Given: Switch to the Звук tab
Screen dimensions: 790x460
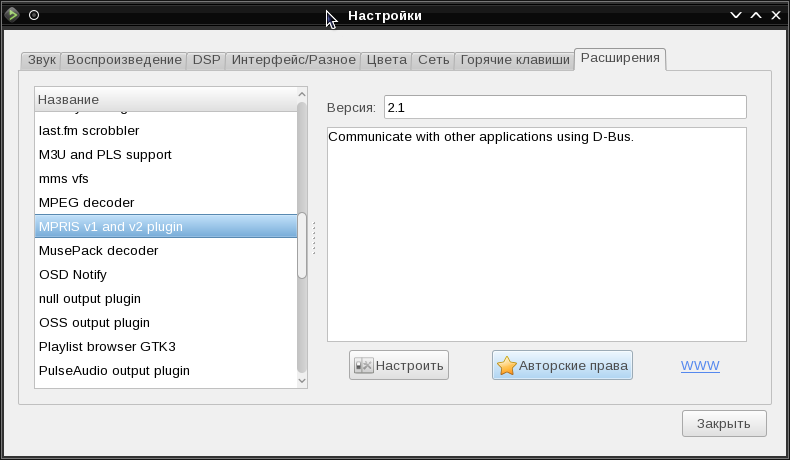Looking at the screenshot, I should (41, 60).
